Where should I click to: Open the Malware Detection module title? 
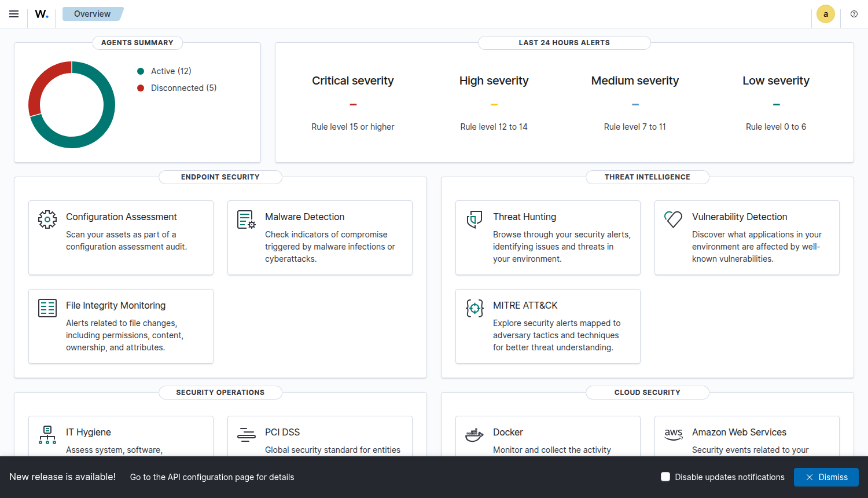(305, 217)
